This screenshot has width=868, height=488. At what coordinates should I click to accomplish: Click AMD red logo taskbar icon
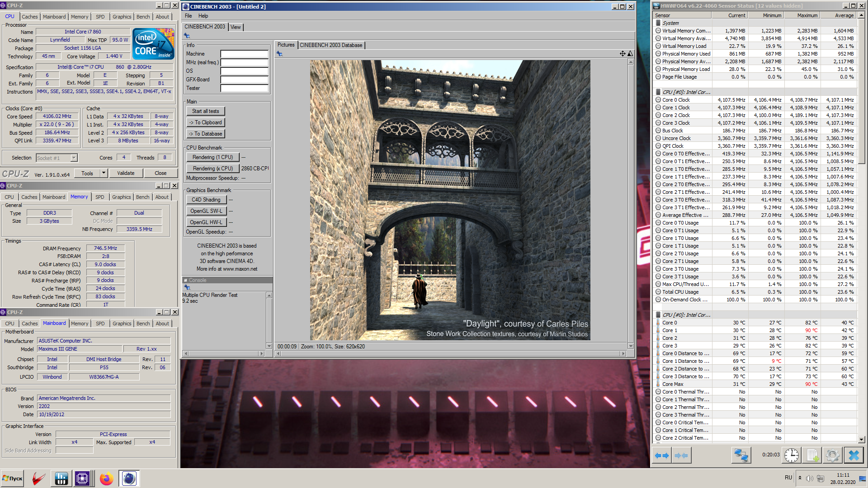click(39, 479)
